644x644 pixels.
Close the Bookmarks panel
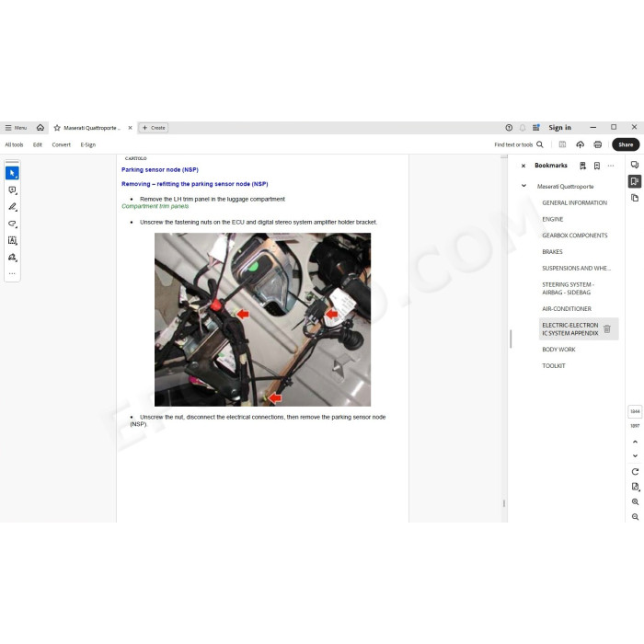[523, 166]
